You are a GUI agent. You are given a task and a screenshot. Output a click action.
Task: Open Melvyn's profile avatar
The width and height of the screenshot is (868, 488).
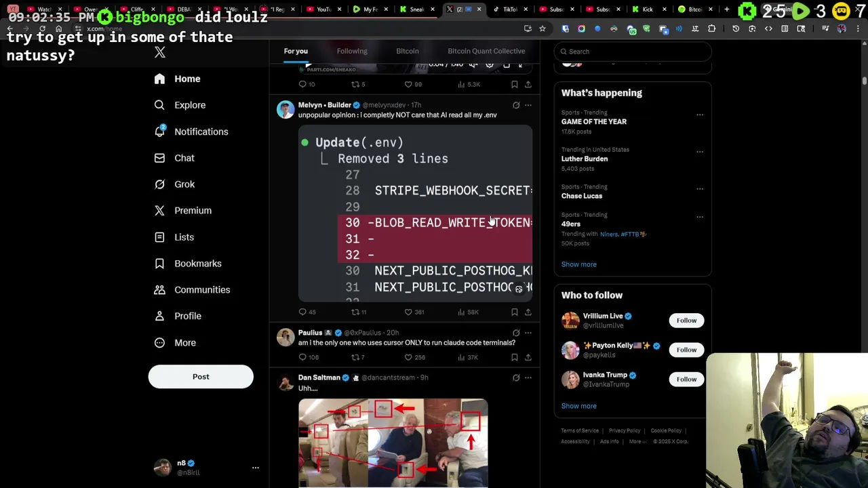[x=285, y=109]
